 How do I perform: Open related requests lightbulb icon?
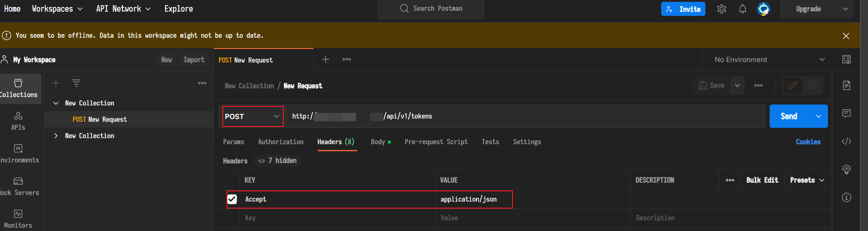point(847,169)
